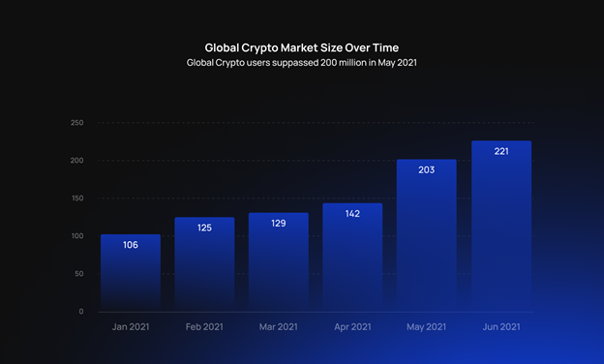
Task: Click the Mar 2021 bar
Action: pos(279,262)
